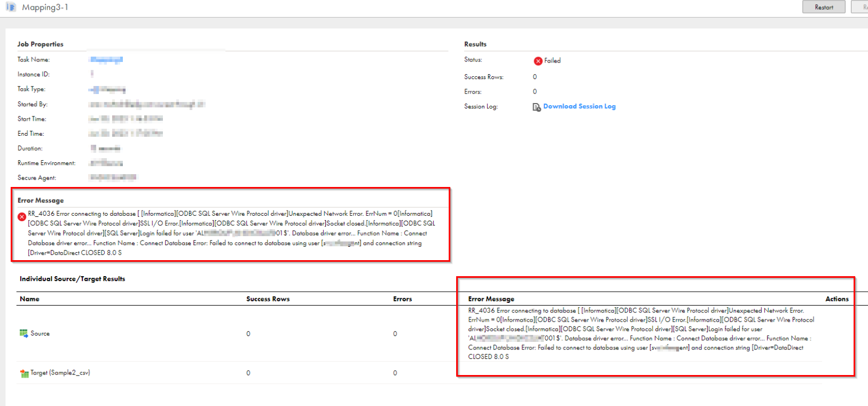
Task: Click the red error icon beside RR_4036 message
Action: pyautogui.click(x=22, y=216)
